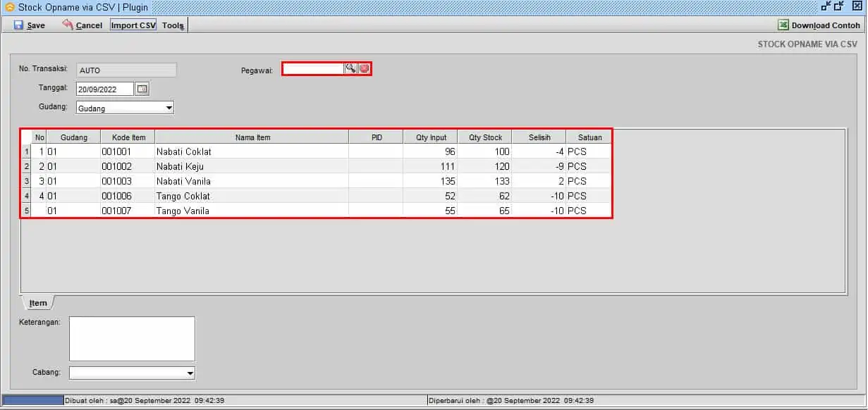Click item code 001006 cell
This screenshot has width=868, height=410.
coord(128,196)
